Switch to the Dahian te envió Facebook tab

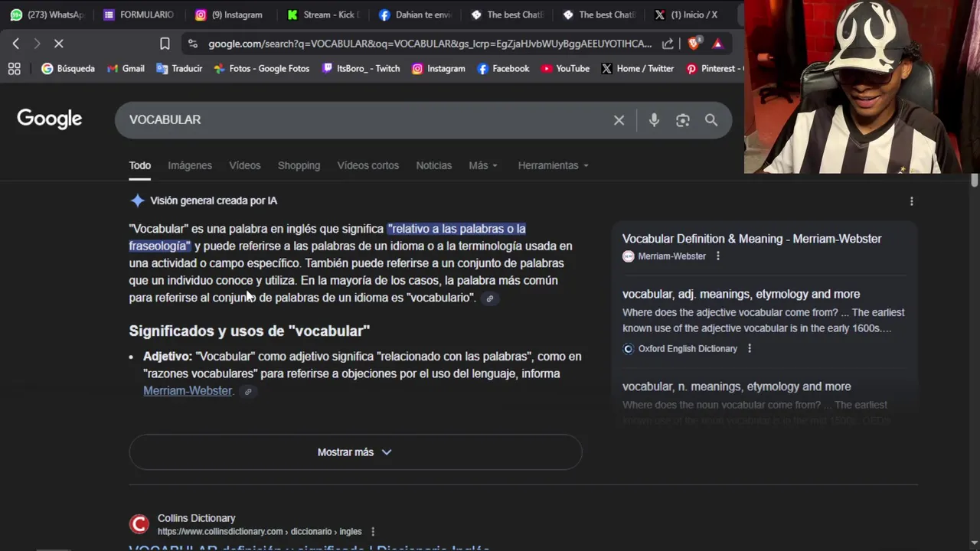[415, 15]
